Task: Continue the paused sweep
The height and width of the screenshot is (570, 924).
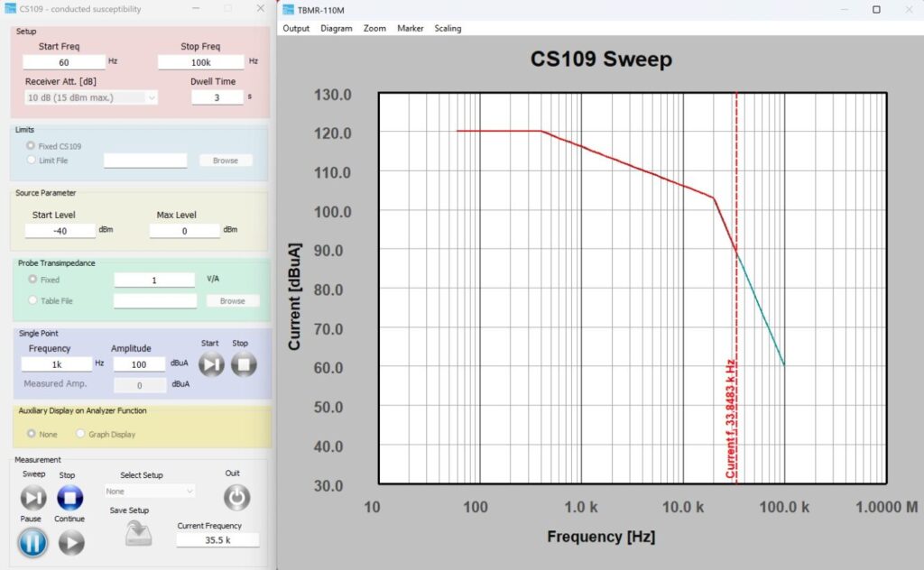Action: (x=71, y=542)
